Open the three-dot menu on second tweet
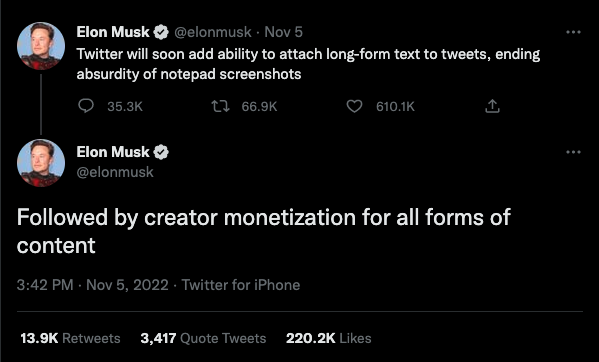 point(573,152)
